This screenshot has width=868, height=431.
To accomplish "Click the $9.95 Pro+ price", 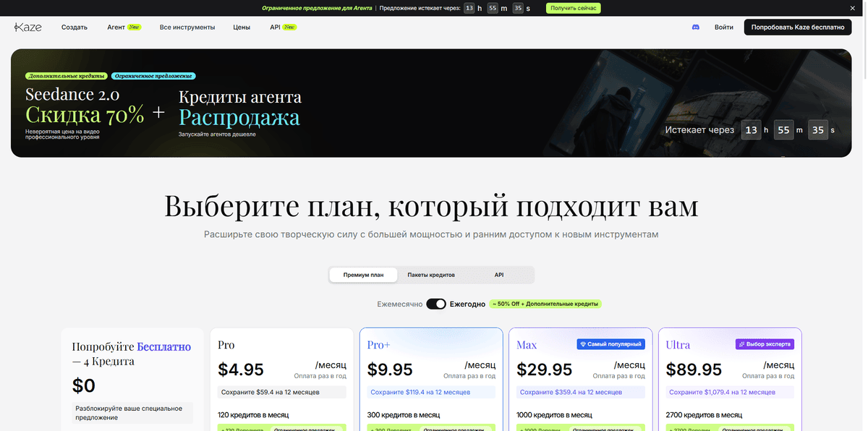I will point(390,370).
